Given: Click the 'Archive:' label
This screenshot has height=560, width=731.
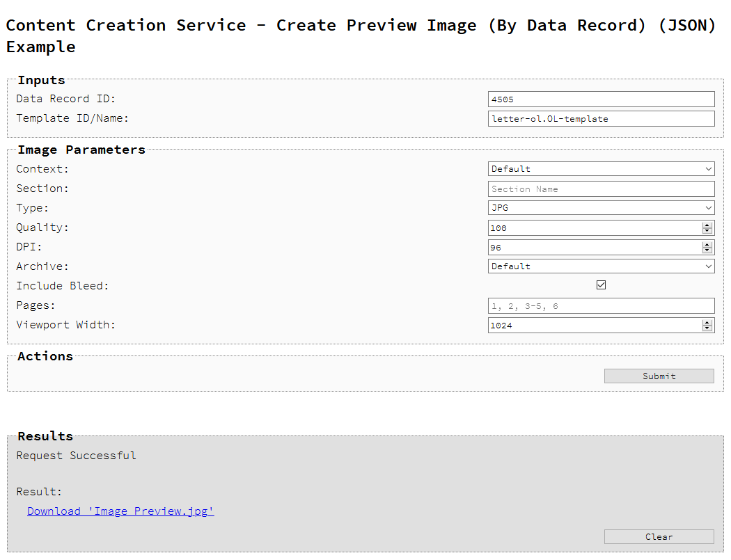Looking at the screenshot, I should pos(42,266).
